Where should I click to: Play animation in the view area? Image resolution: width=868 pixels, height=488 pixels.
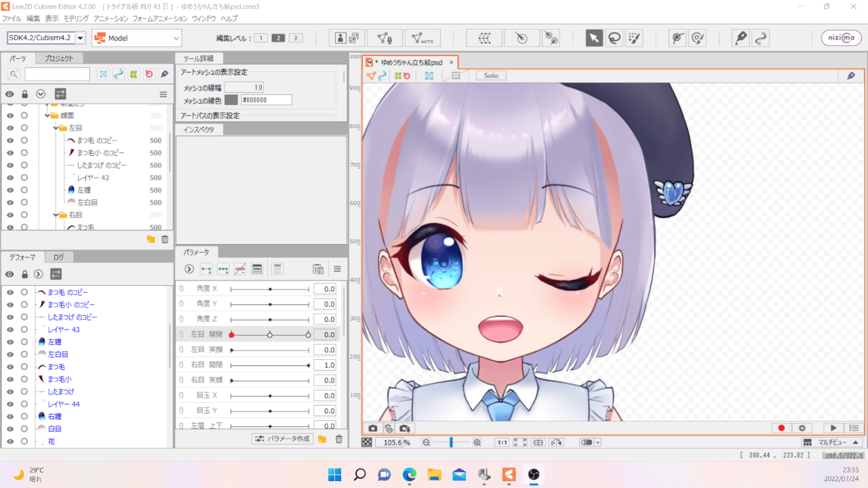click(833, 428)
